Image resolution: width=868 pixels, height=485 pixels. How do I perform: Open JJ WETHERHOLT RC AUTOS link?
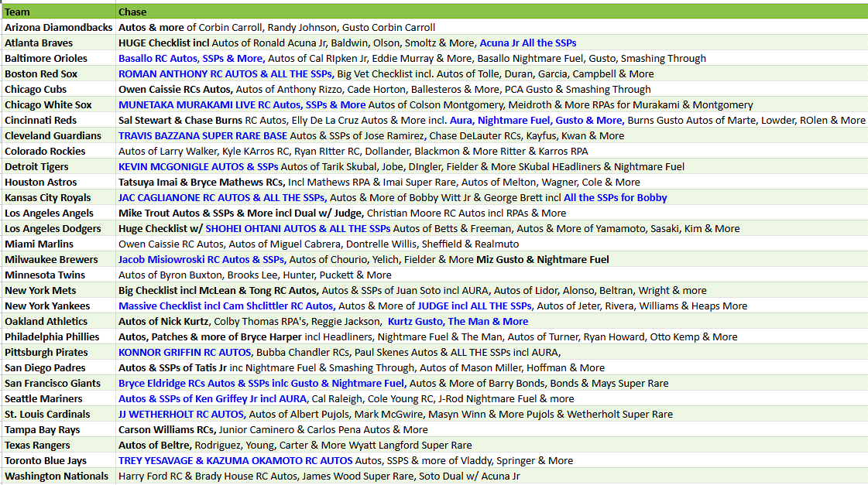(182, 414)
